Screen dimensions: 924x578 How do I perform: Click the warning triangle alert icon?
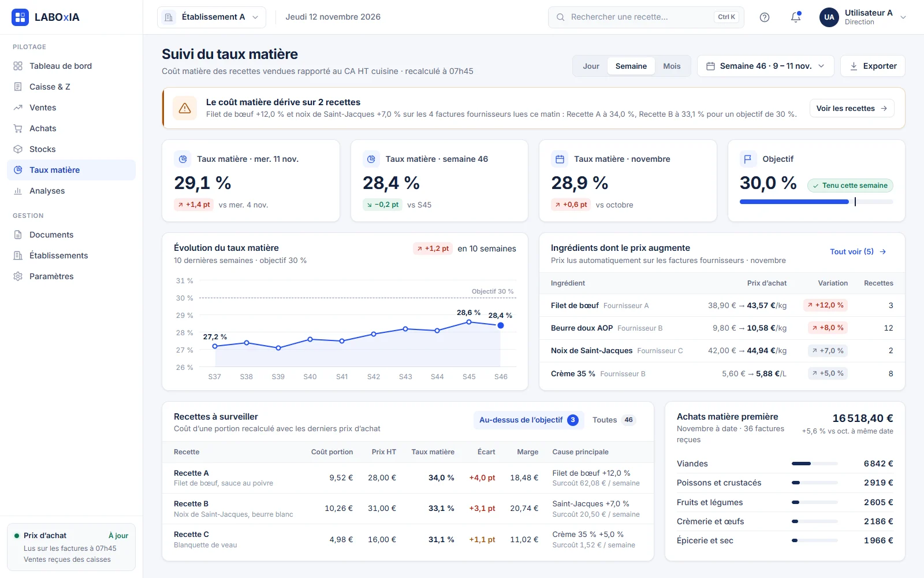[x=185, y=108]
